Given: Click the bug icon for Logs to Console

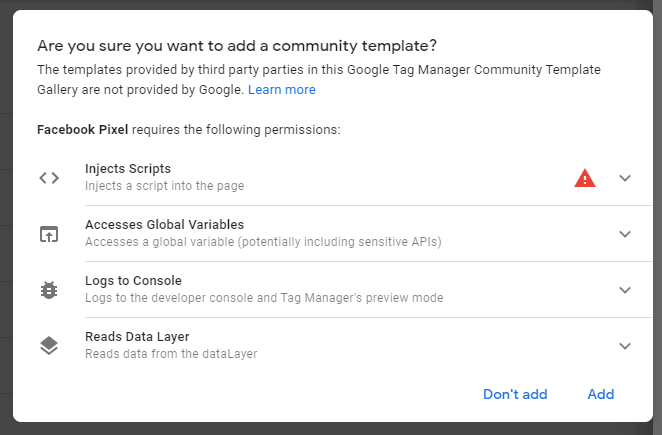Looking at the screenshot, I should click(x=49, y=290).
